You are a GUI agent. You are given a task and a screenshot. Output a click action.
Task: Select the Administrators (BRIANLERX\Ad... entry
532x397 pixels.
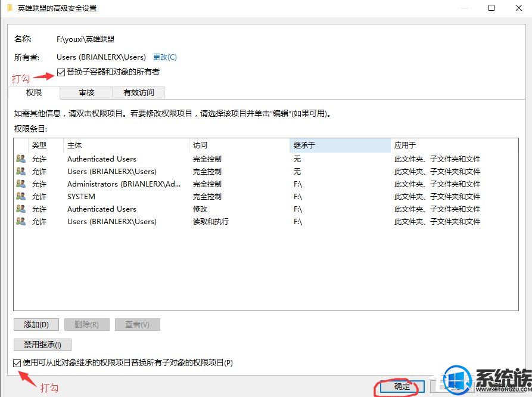coord(266,184)
